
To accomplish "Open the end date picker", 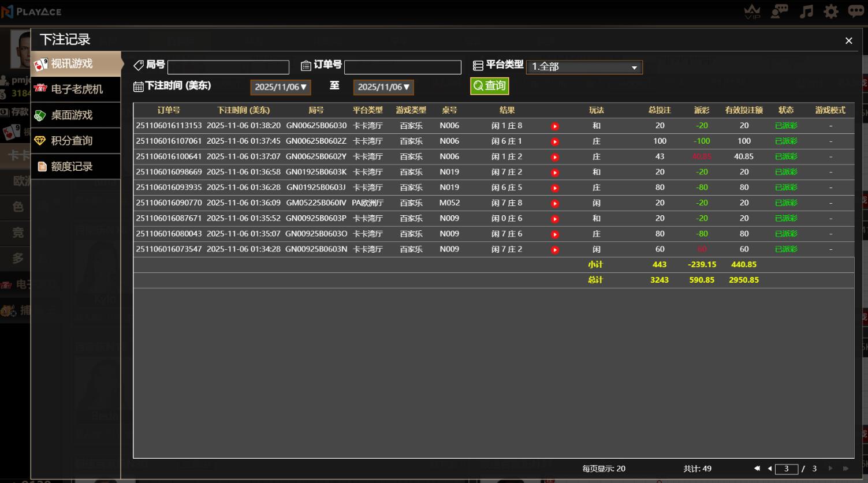I will pyautogui.click(x=383, y=87).
